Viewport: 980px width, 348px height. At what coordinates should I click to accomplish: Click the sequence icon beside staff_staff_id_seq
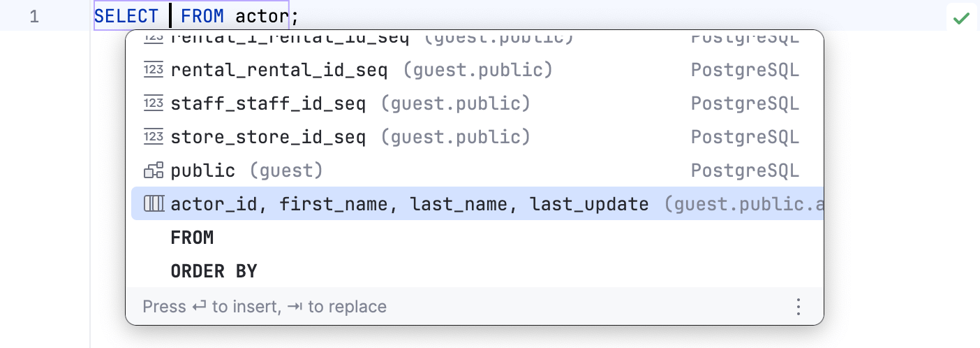tap(154, 103)
